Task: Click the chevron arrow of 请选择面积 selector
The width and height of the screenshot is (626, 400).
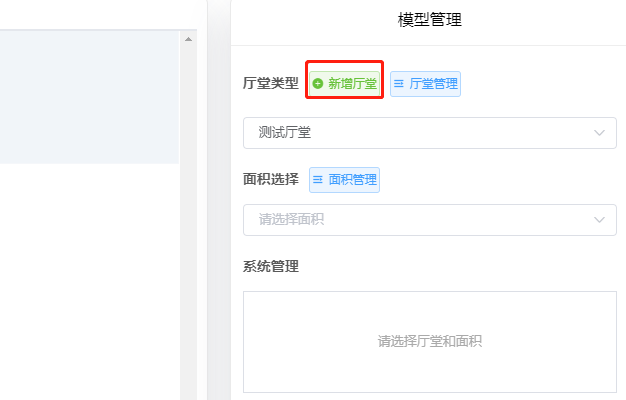Action: coord(600,219)
